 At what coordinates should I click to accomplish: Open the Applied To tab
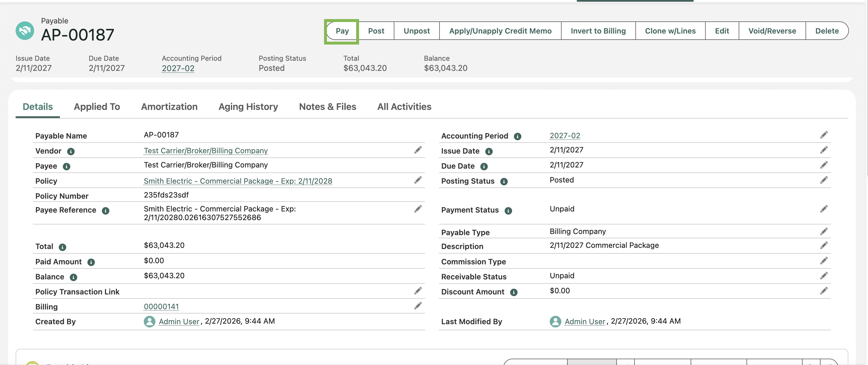pos(97,107)
